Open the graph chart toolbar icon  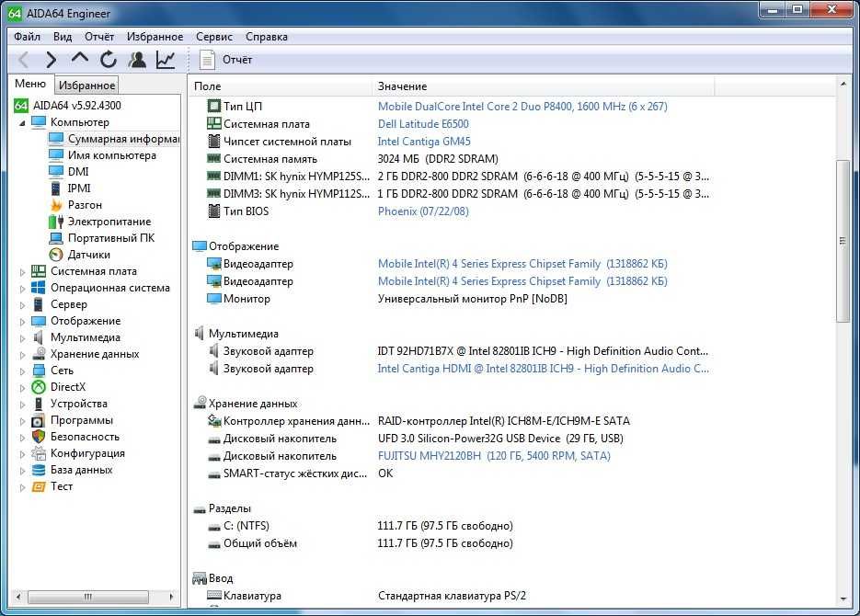pos(166,59)
